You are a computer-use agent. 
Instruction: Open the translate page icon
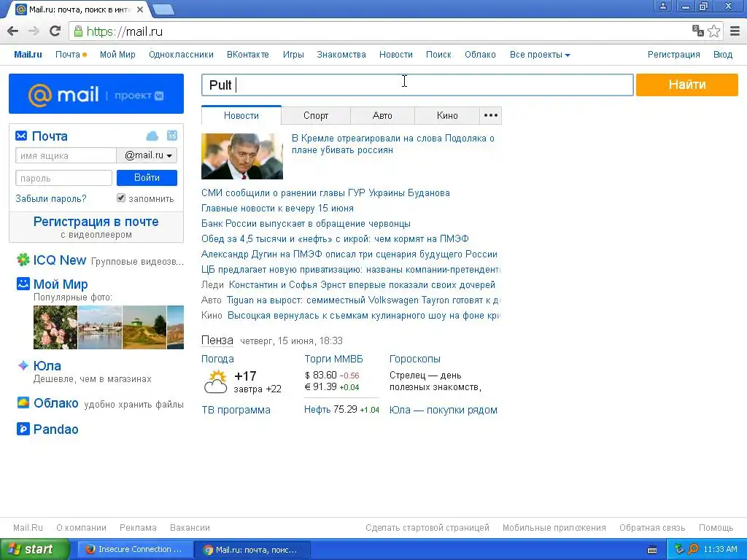pos(698,31)
